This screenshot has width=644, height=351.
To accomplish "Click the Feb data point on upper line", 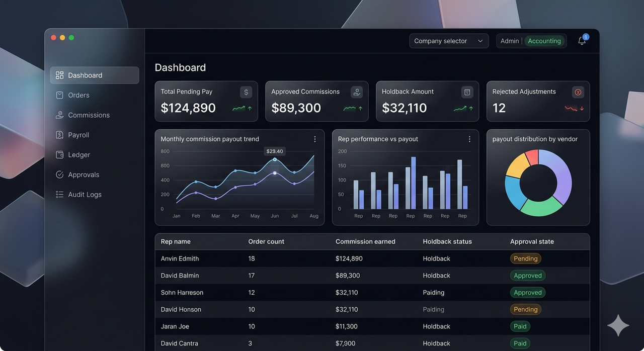I will pos(196,182).
